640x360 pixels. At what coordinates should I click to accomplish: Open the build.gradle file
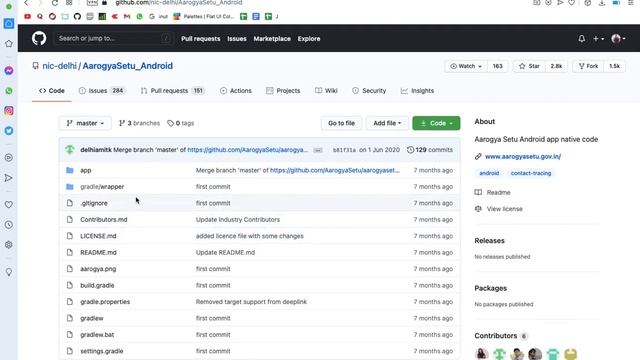pos(97,285)
